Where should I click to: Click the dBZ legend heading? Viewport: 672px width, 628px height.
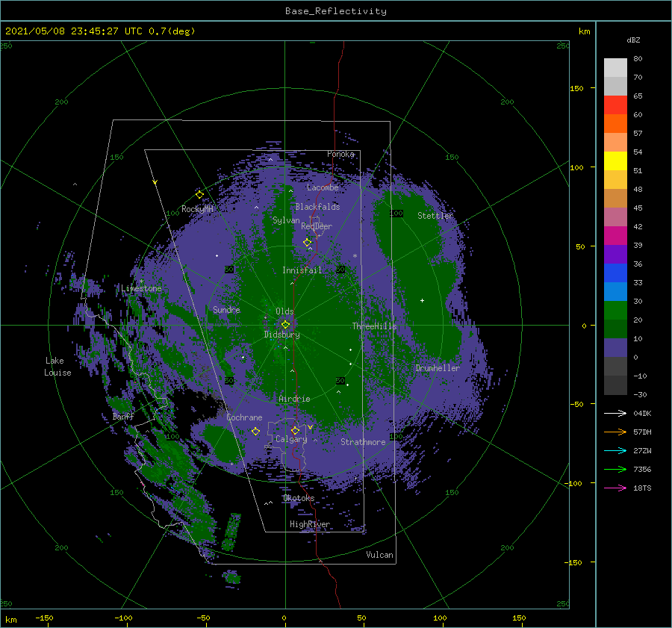click(633, 40)
